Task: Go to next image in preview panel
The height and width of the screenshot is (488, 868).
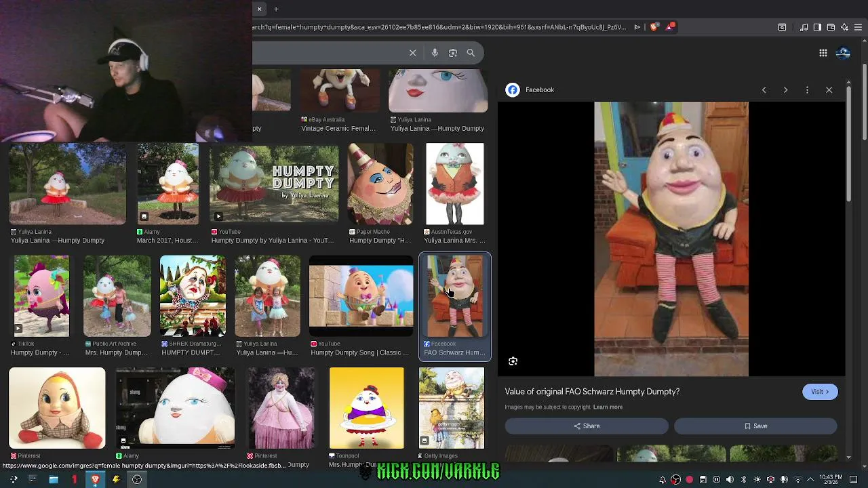Action: [x=785, y=89]
